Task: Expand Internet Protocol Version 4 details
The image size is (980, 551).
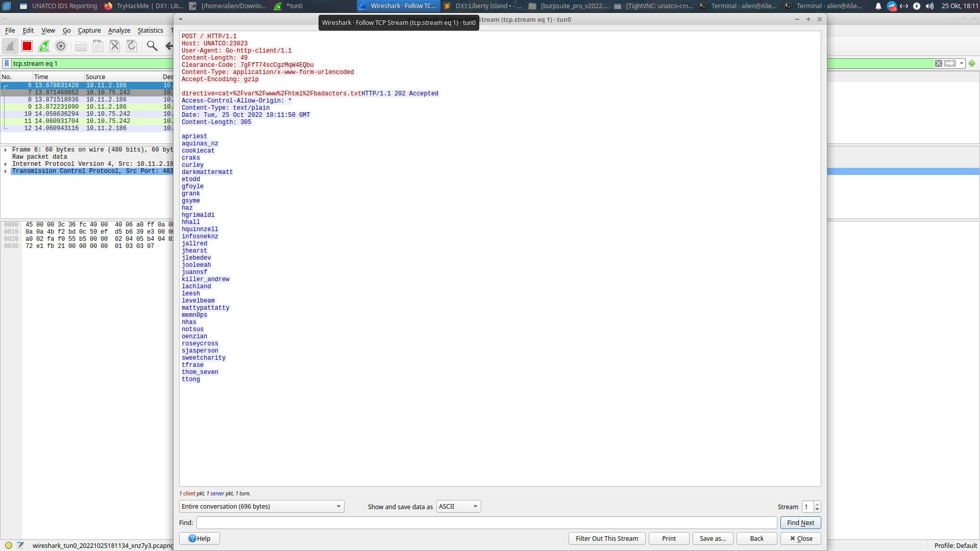Action: tap(5, 164)
